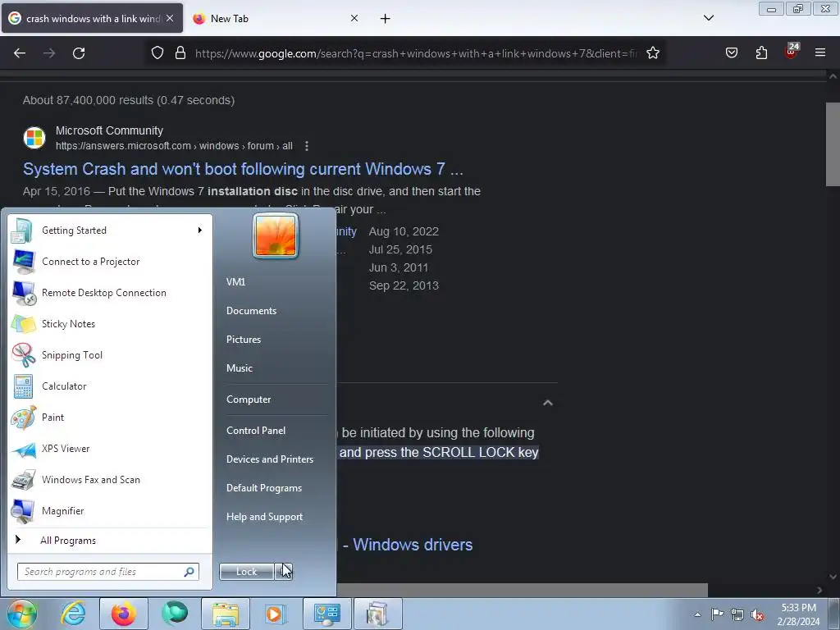This screenshot has width=840, height=630.
Task: Open System Crash and won't boot result
Action: (x=243, y=169)
